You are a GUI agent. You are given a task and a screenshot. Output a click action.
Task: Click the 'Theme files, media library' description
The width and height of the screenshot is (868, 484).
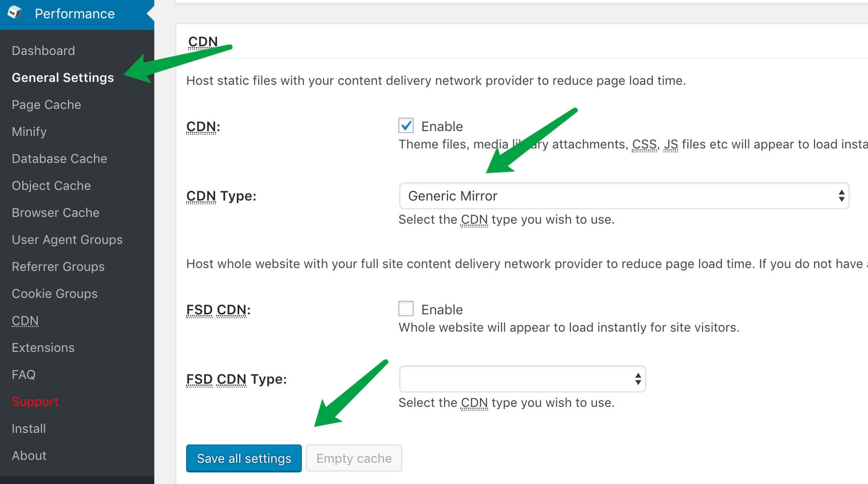[x=633, y=144]
